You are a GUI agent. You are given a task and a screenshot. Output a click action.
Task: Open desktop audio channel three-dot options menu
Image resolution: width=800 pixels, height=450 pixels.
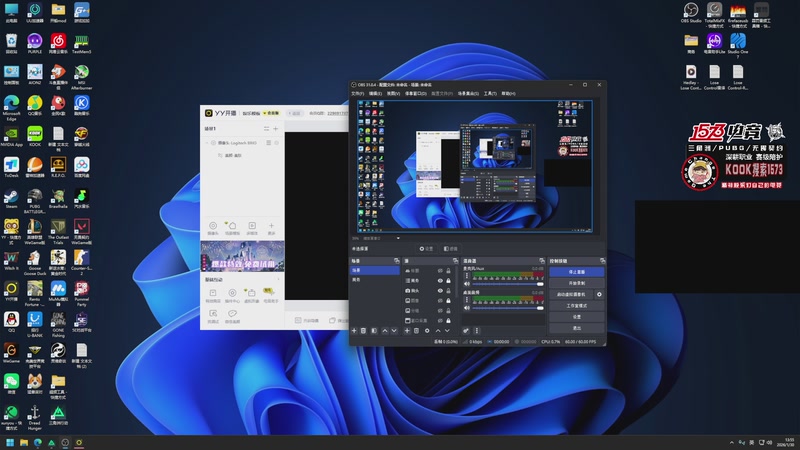click(x=466, y=299)
